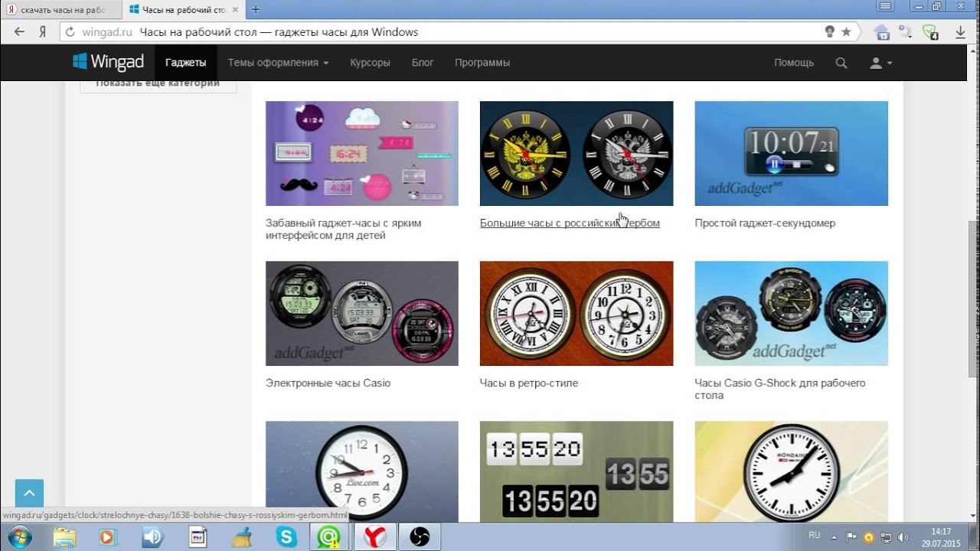The height and width of the screenshot is (551, 980).
Task: Open the user account profile menu
Action: click(x=881, y=63)
